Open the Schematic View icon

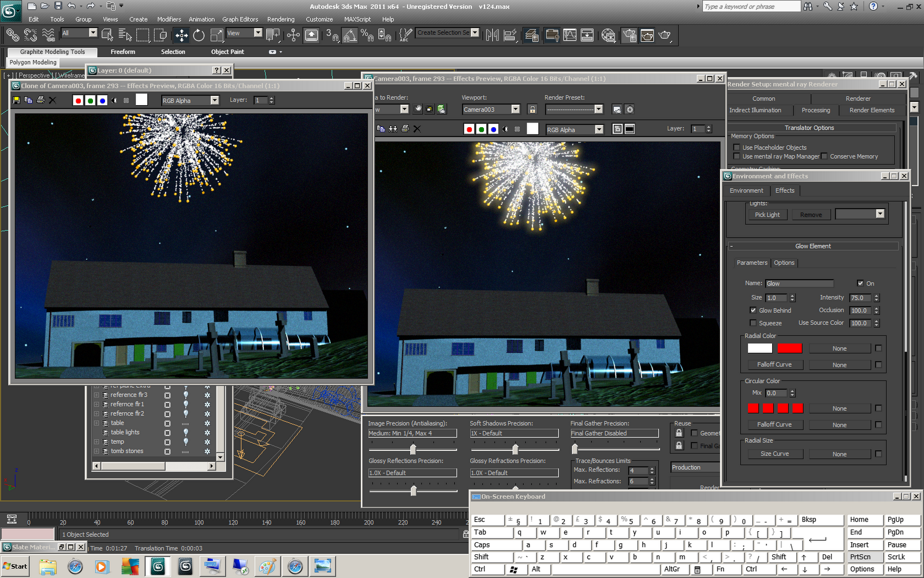point(587,35)
